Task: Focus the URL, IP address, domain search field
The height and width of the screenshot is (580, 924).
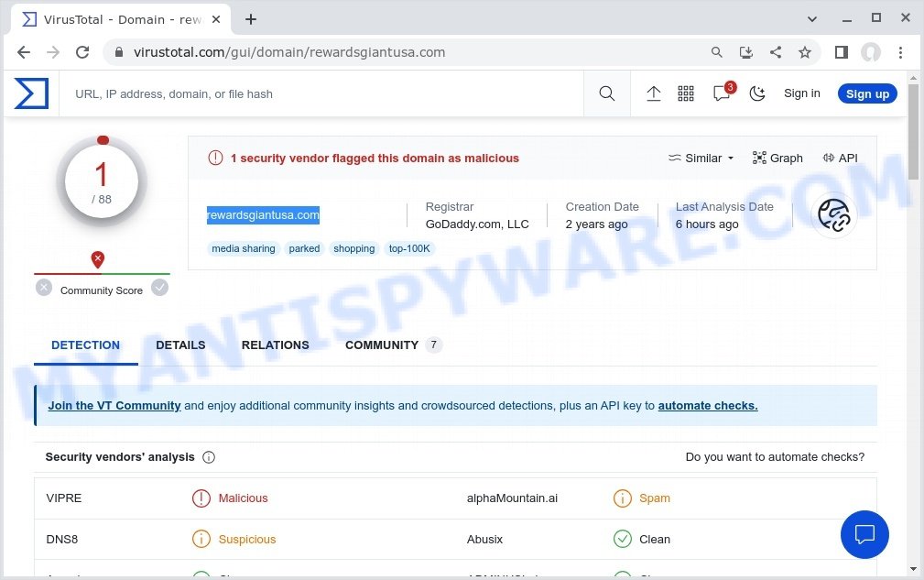Action: (321, 93)
